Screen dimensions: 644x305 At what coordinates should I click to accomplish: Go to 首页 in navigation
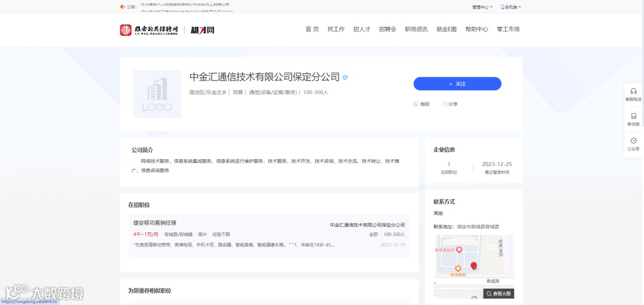coord(312,29)
